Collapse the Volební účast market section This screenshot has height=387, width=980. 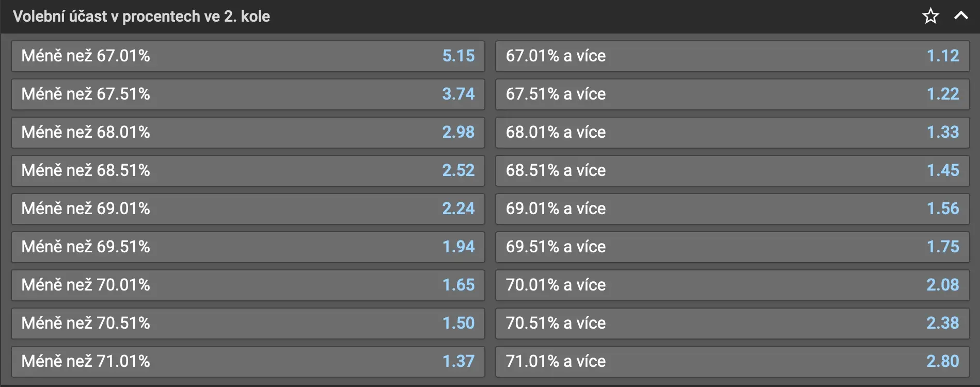tap(960, 16)
